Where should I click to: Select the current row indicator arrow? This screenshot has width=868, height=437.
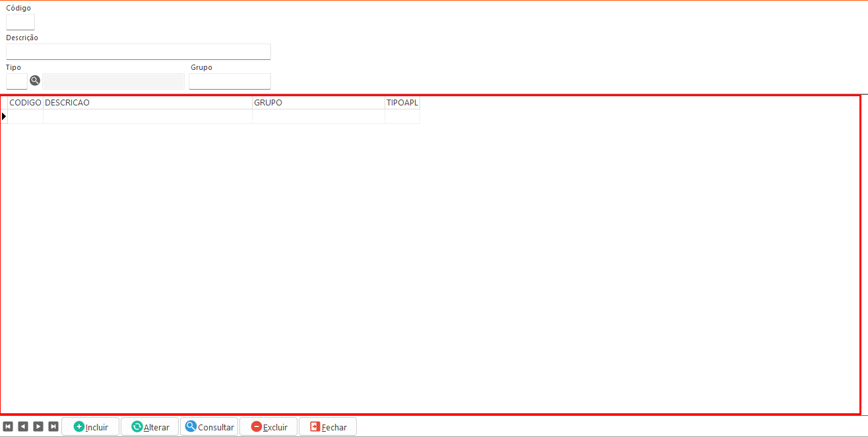(4, 117)
